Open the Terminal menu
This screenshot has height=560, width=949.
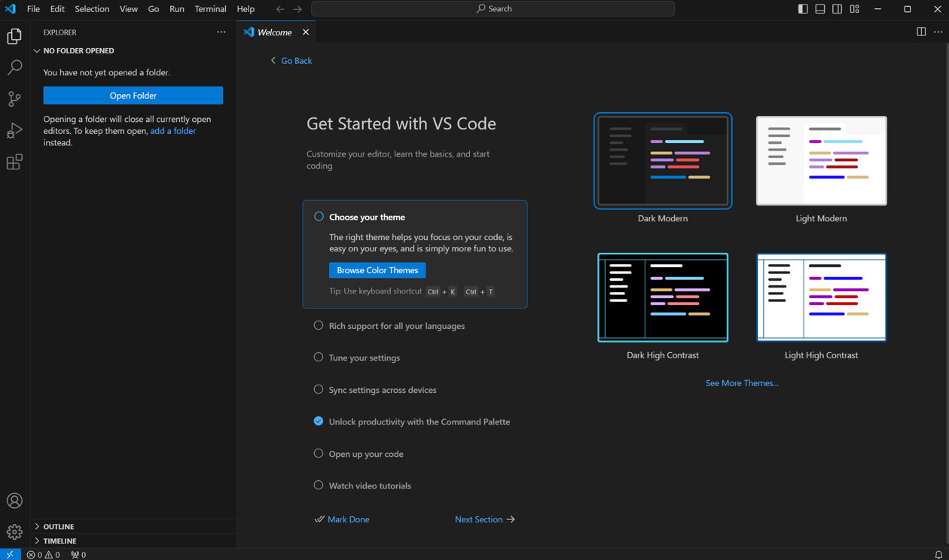pyautogui.click(x=210, y=9)
